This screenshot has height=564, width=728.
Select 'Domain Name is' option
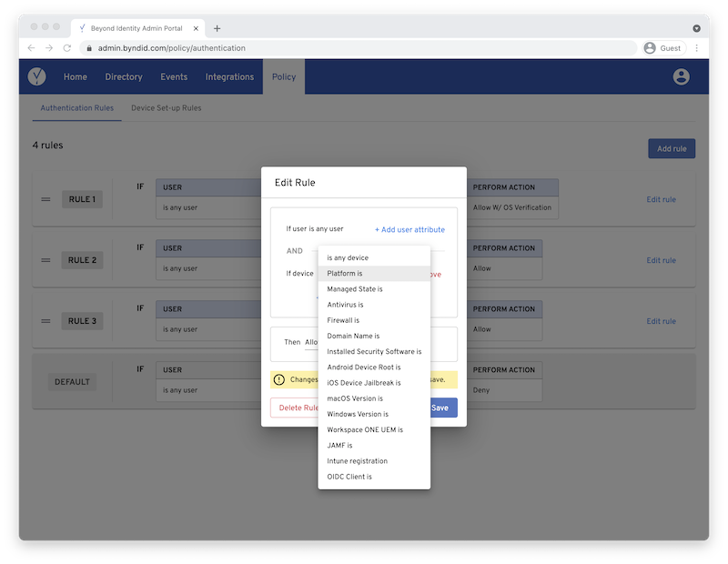click(x=374, y=336)
